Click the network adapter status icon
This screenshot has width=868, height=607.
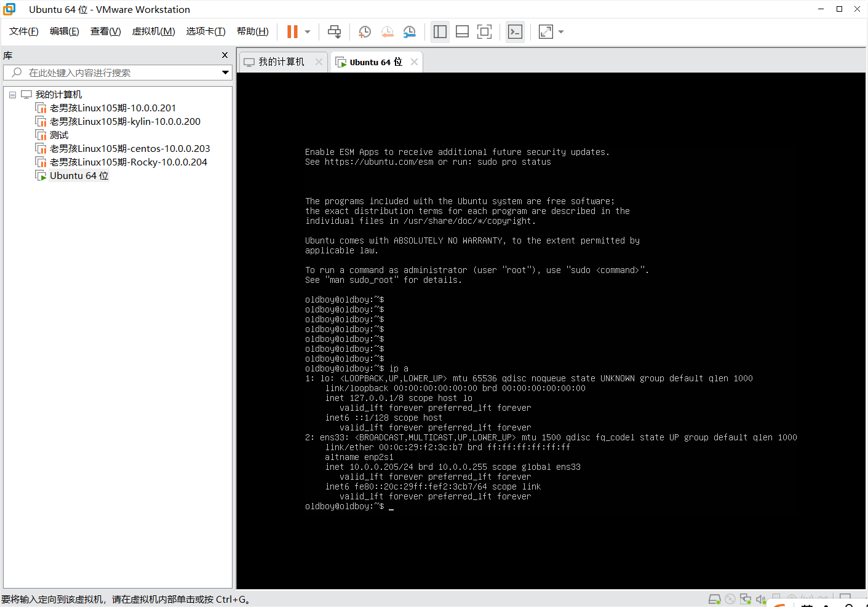pos(746,599)
